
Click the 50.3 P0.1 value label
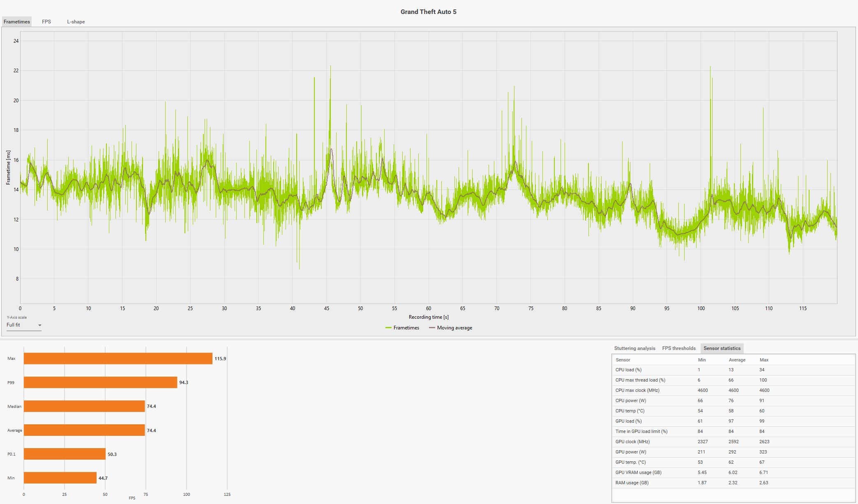point(112,454)
